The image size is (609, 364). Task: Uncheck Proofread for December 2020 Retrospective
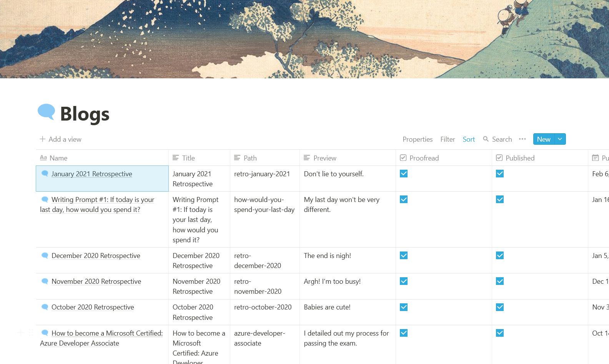404,255
